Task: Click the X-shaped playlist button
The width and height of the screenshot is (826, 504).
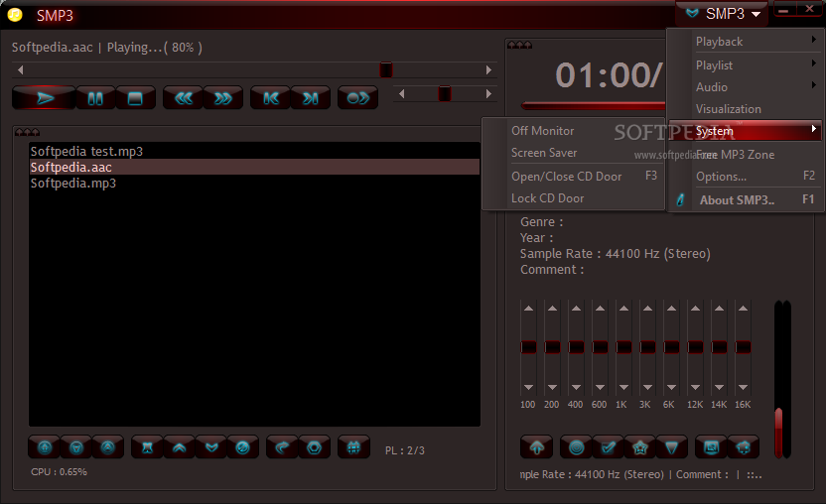Action: click(x=148, y=447)
